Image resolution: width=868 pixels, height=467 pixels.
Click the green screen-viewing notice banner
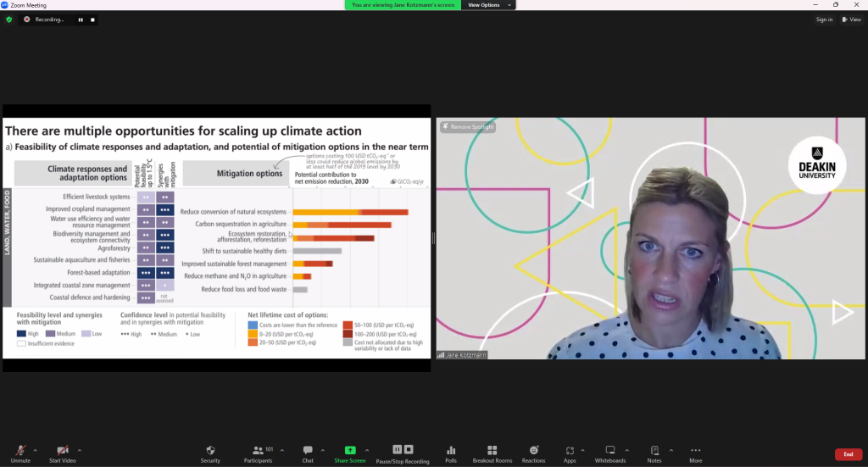(x=403, y=5)
